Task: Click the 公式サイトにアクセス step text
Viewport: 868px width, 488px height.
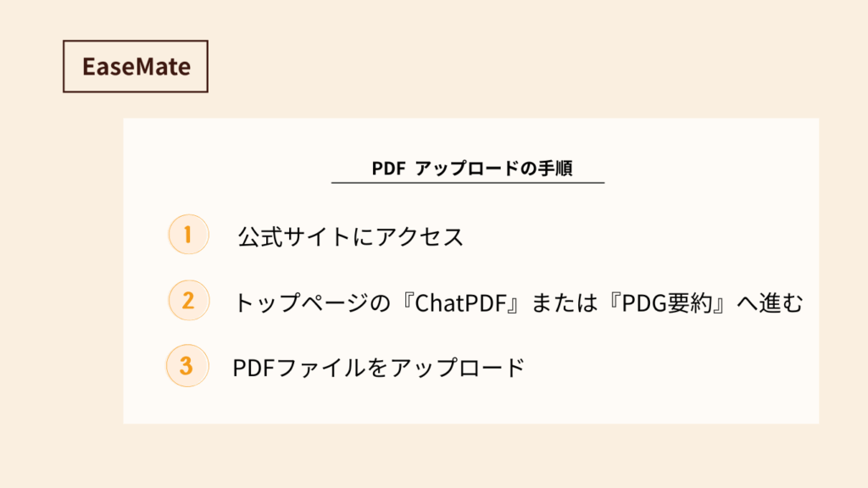Action: tap(350, 237)
